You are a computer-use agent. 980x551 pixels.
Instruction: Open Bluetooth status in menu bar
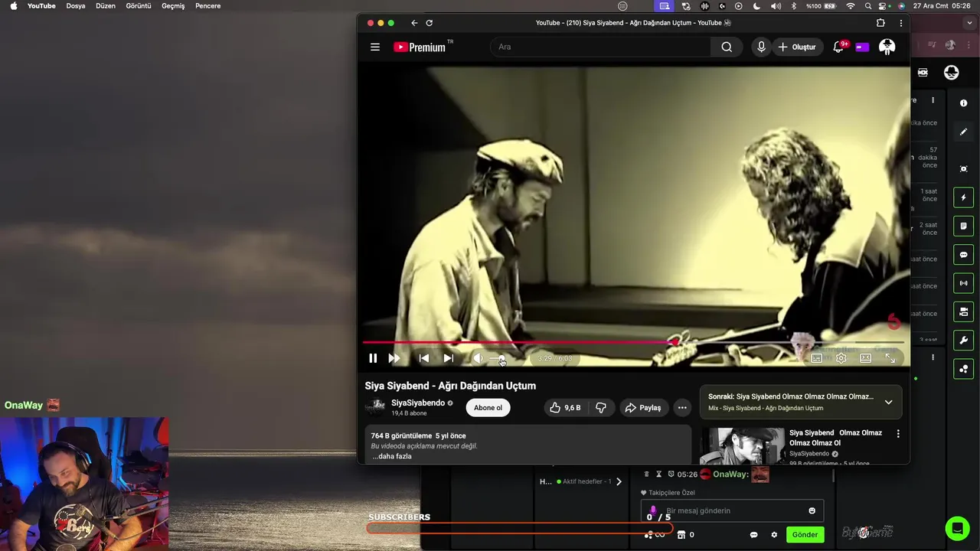pyautogui.click(x=793, y=5)
